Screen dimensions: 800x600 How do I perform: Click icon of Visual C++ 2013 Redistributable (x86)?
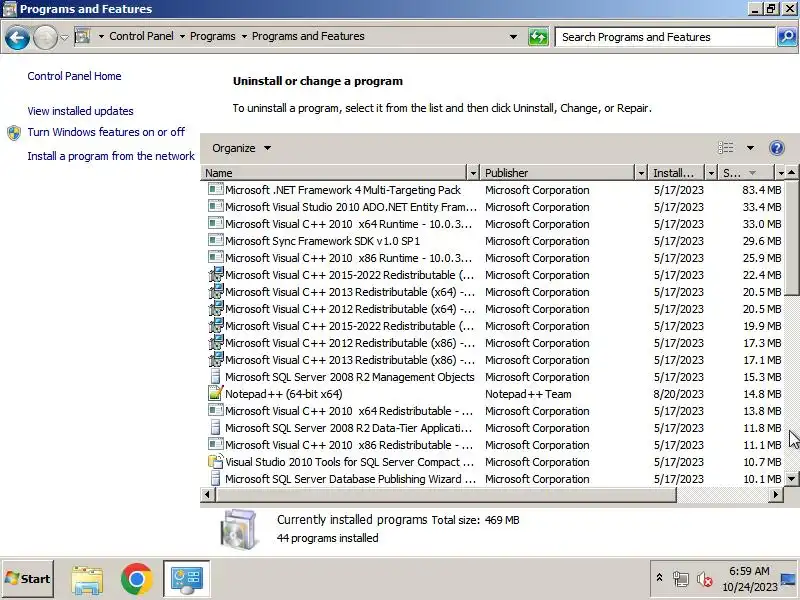pyautogui.click(x=216, y=360)
